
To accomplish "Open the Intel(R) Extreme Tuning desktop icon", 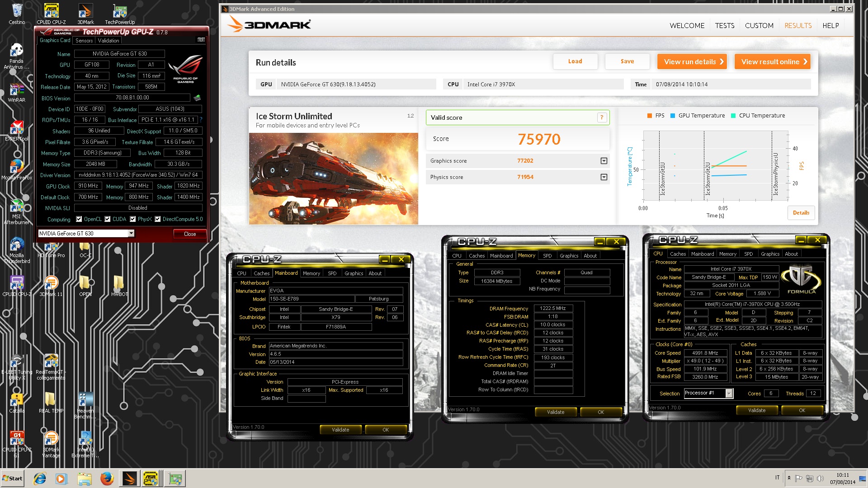I will coord(85,444).
